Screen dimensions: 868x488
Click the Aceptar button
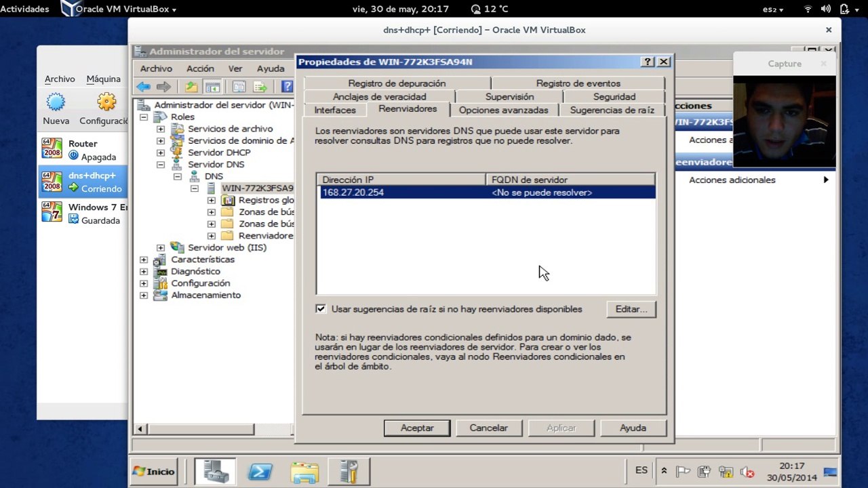click(x=417, y=428)
